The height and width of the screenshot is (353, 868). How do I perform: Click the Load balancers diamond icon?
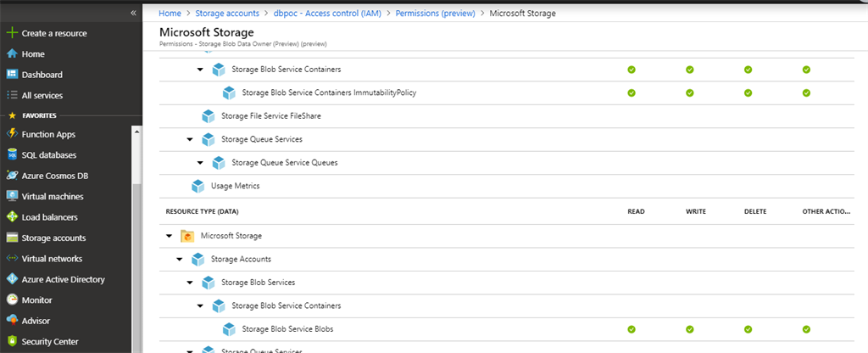pyautogui.click(x=12, y=217)
